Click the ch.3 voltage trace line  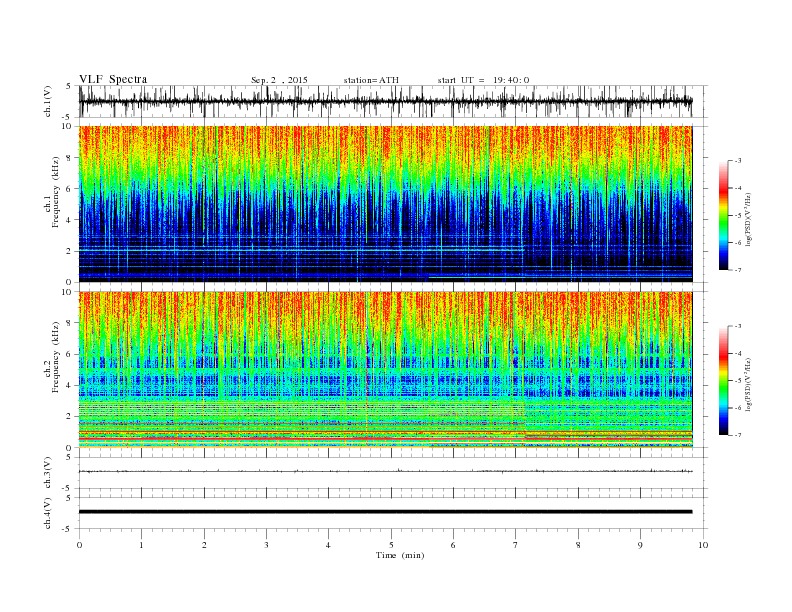pyautogui.click(x=385, y=471)
